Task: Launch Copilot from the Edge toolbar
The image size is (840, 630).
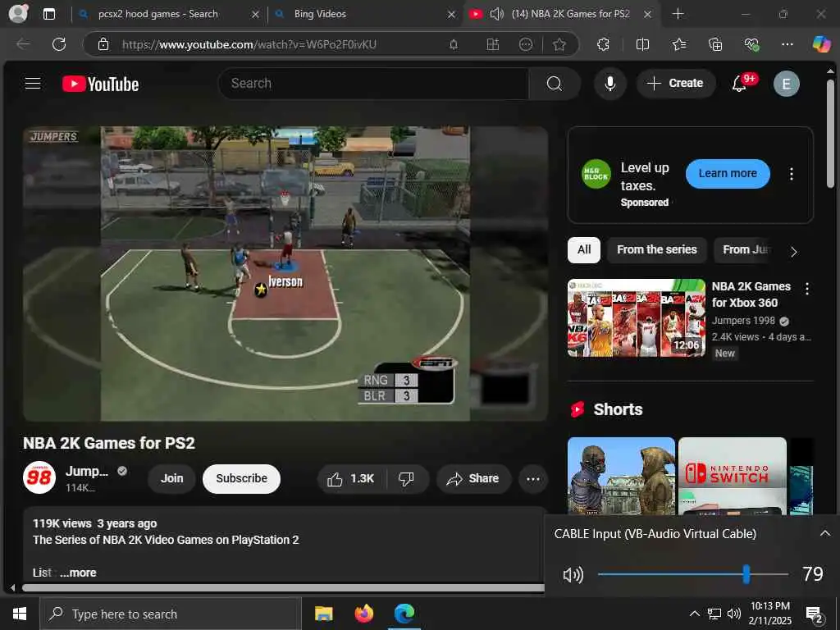Action: tap(820, 44)
